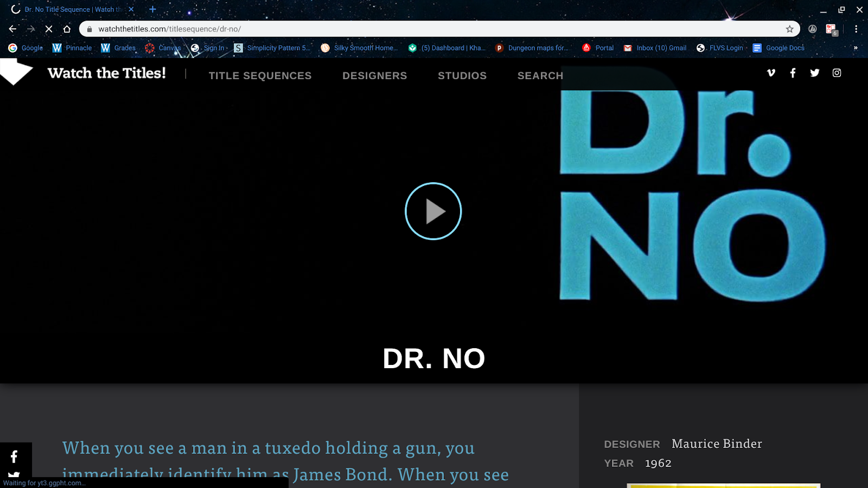Go forward with browser forward arrow

click(31, 29)
